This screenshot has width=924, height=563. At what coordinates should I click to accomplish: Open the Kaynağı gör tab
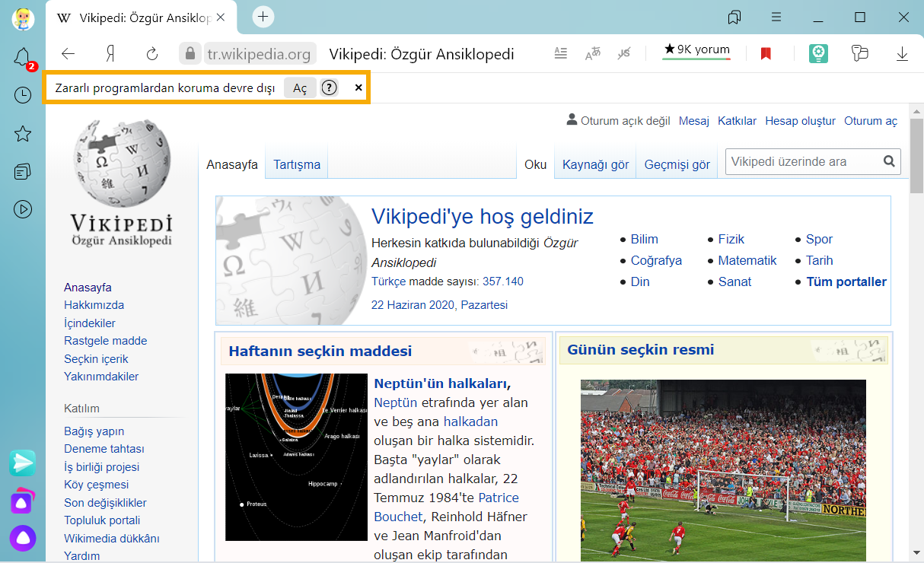[595, 164]
